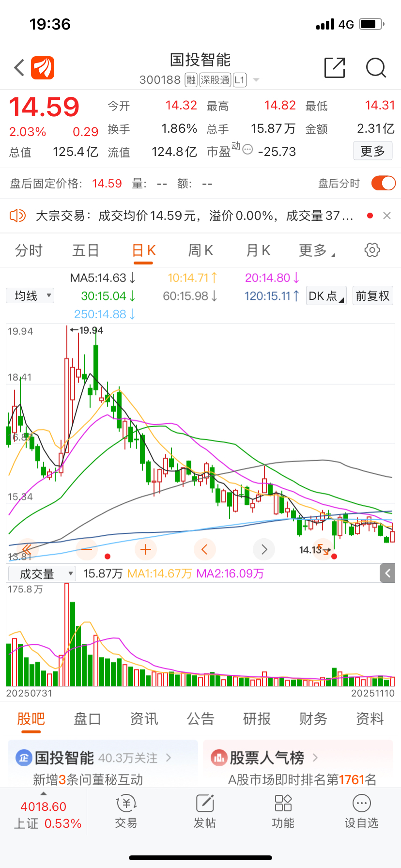Viewport: 401px width, 868px height.
Task: Open the 交易 trade icon
Action: tap(126, 804)
